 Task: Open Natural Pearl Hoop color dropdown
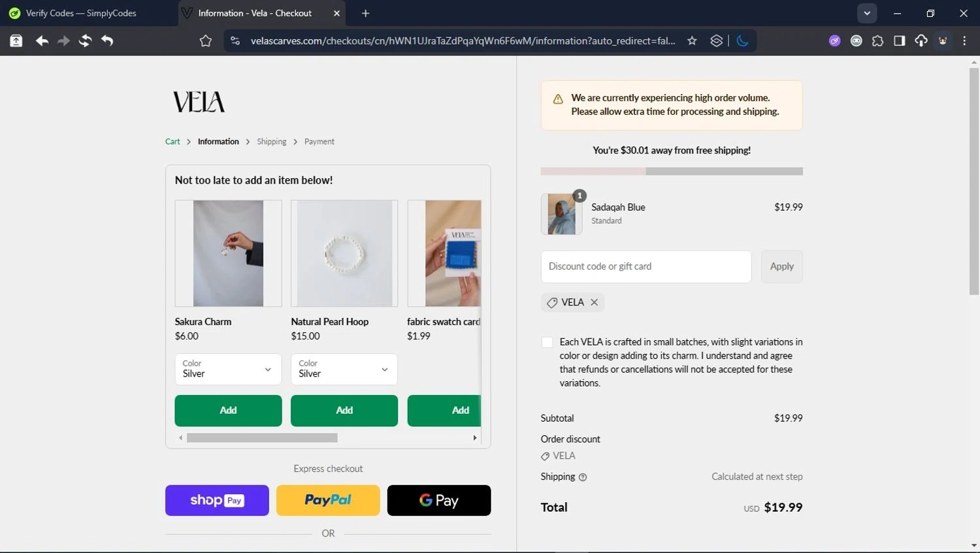(344, 370)
